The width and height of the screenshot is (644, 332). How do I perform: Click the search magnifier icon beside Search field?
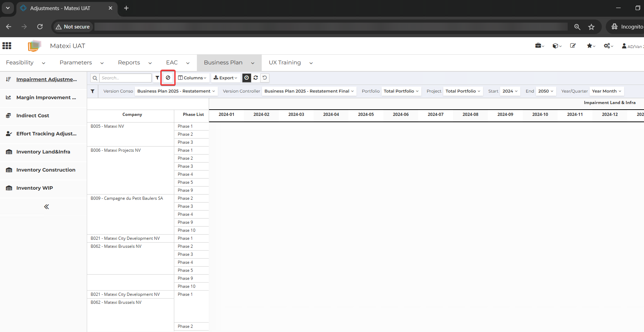pyautogui.click(x=95, y=78)
